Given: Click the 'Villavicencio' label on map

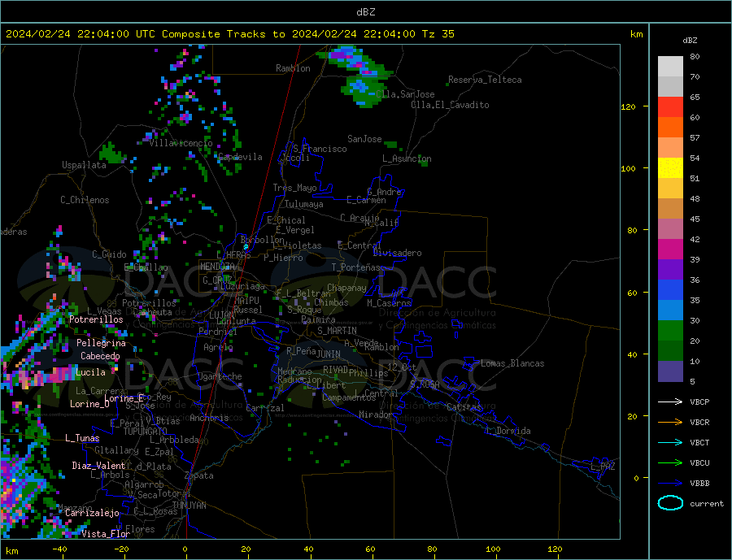Looking at the screenshot, I should (181, 143).
